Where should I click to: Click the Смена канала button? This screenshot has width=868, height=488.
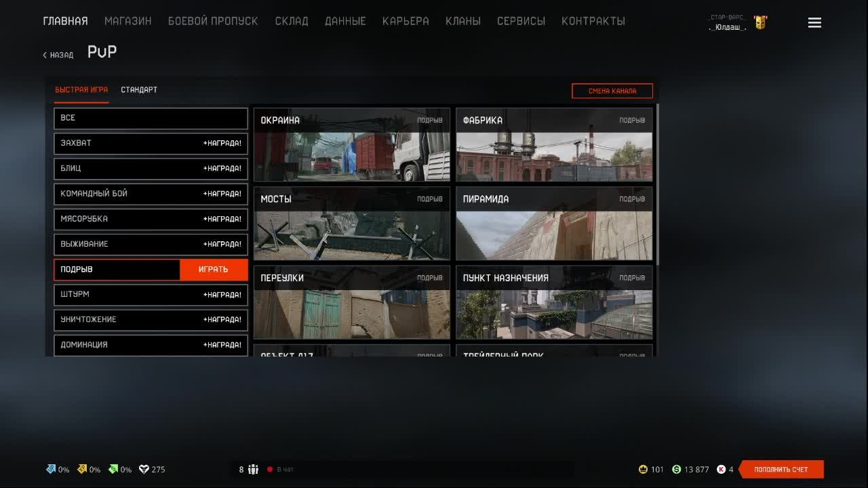pos(612,91)
